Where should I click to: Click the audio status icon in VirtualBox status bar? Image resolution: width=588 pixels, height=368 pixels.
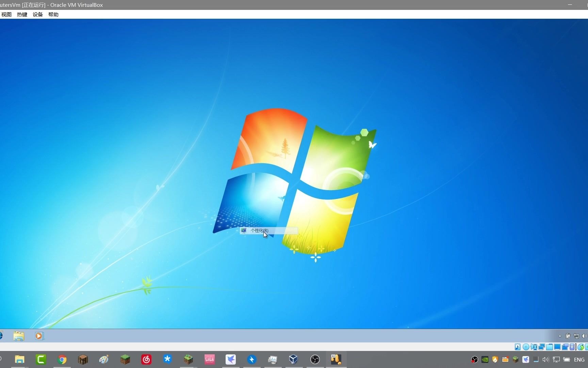(534, 347)
